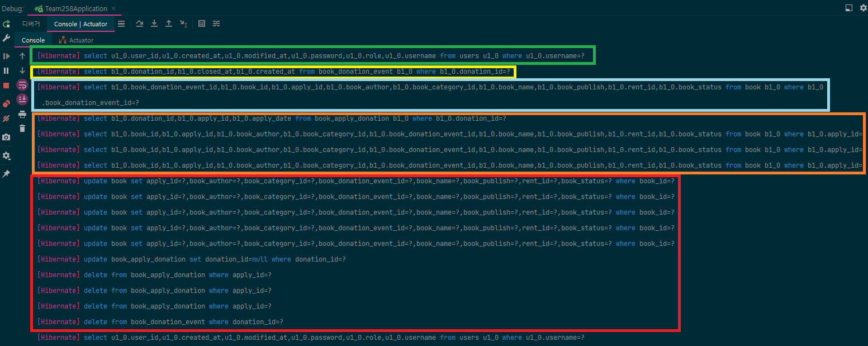
Task: Click the bottom 'from users u1_0' select line
Action: (311, 338)
